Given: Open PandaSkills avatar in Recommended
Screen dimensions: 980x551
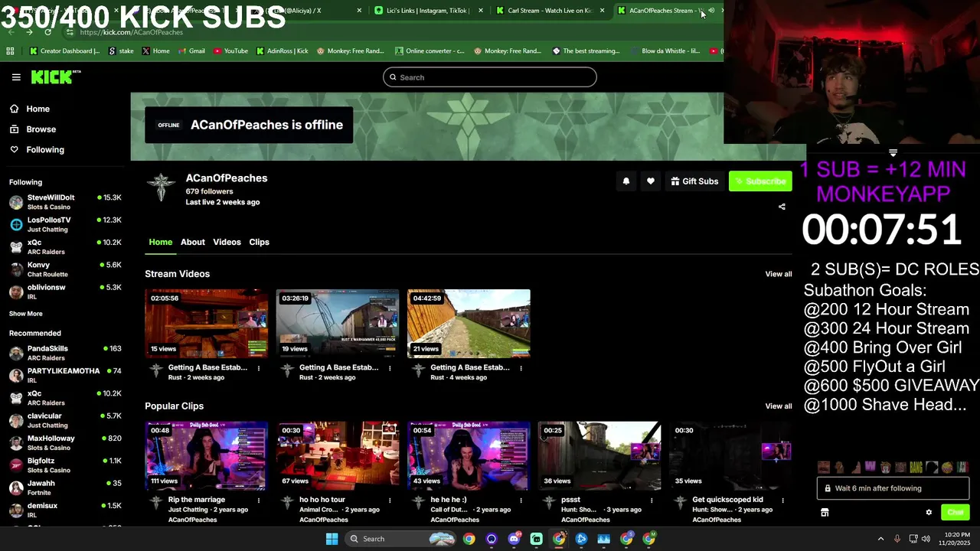Looking at the screenshot, I should [x=16, y=353].
